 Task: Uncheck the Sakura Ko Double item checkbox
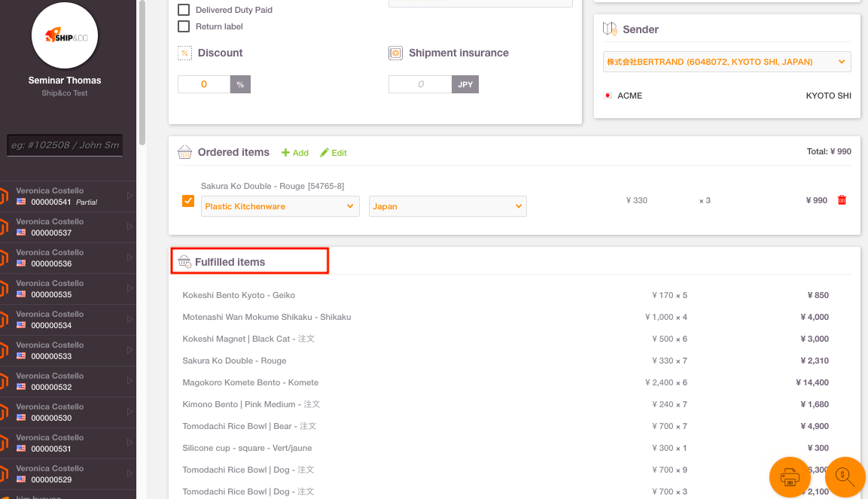(188, 200)
